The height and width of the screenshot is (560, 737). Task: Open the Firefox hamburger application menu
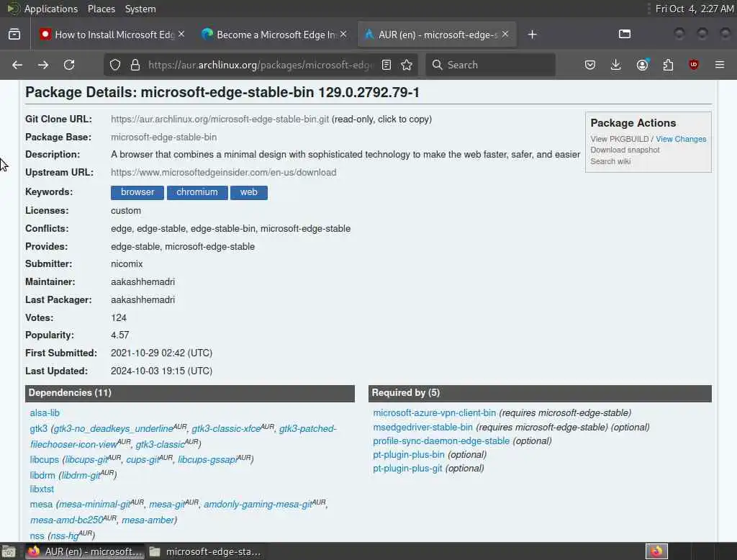click(720, 65)
